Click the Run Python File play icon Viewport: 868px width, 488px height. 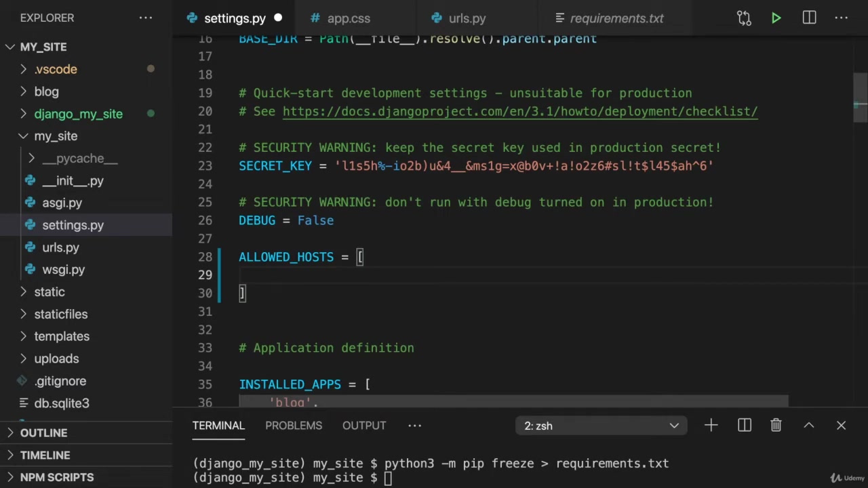point(776,18)
